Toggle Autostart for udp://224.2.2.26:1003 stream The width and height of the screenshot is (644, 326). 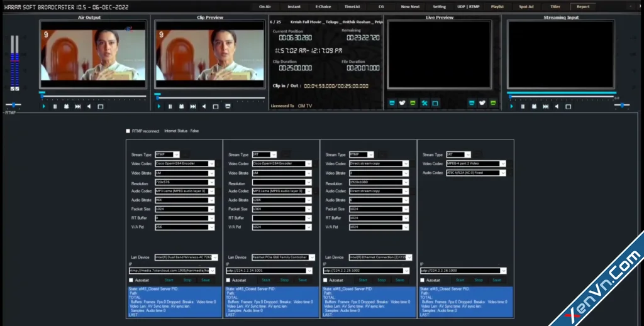[x=422, y=280]
